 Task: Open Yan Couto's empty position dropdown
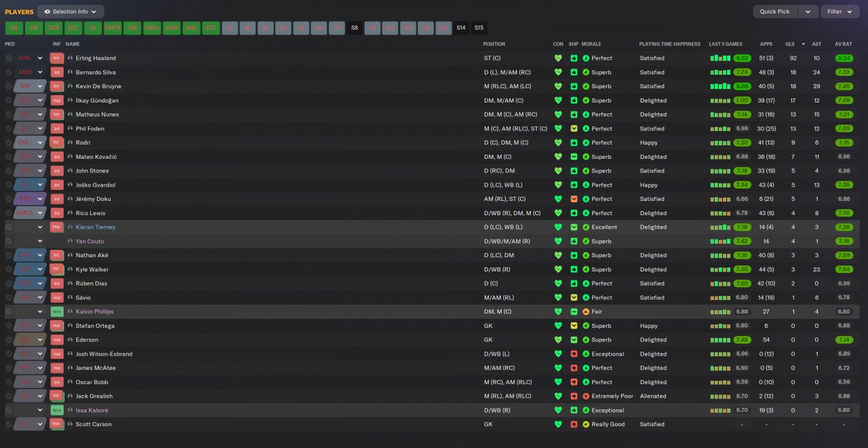coord(30,242)
